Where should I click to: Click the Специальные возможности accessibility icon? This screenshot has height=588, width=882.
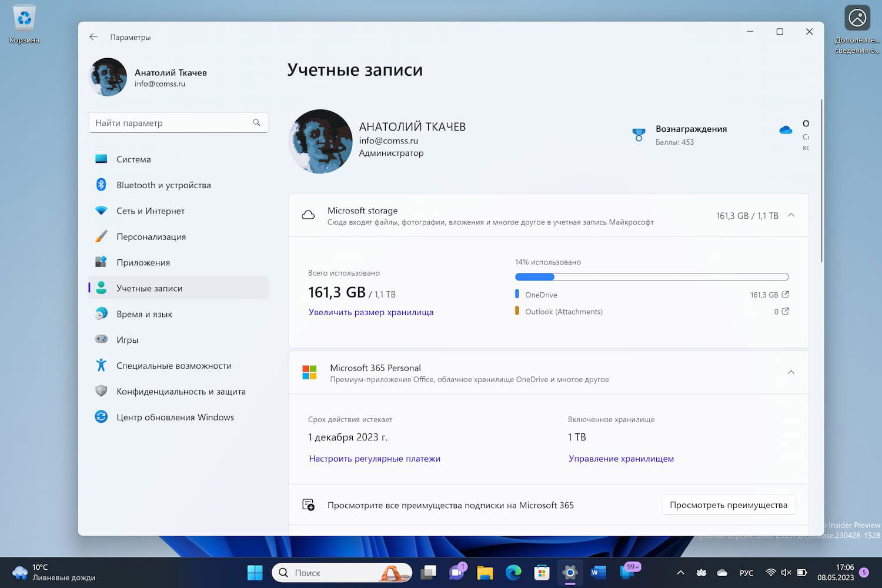tap(101, 365)
